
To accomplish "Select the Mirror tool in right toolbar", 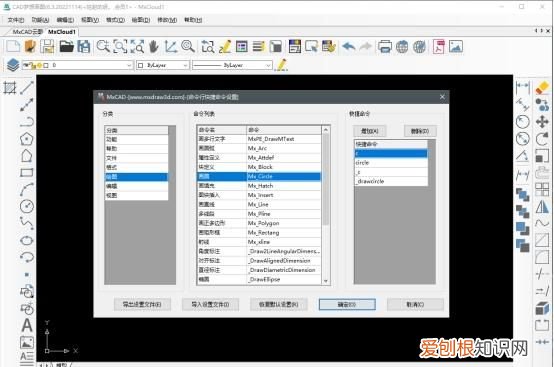I will pyautogui.click(x=542, y=207).
